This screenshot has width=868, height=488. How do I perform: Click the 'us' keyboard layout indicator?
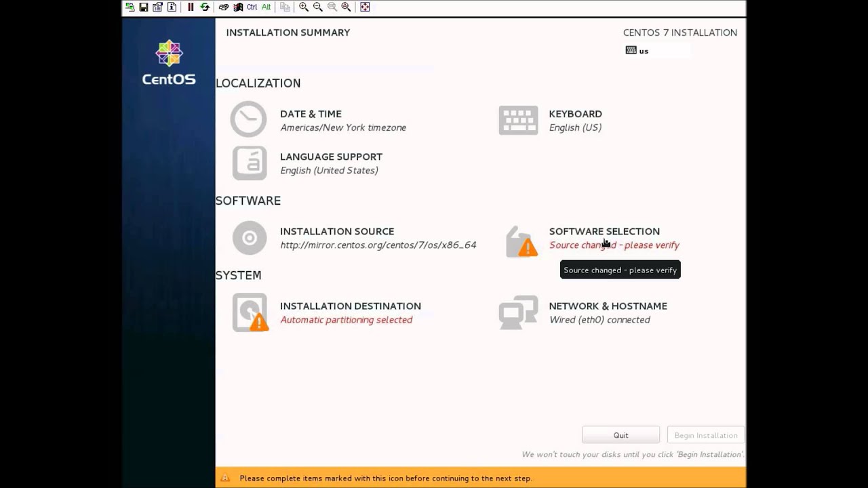pos(637,51)
